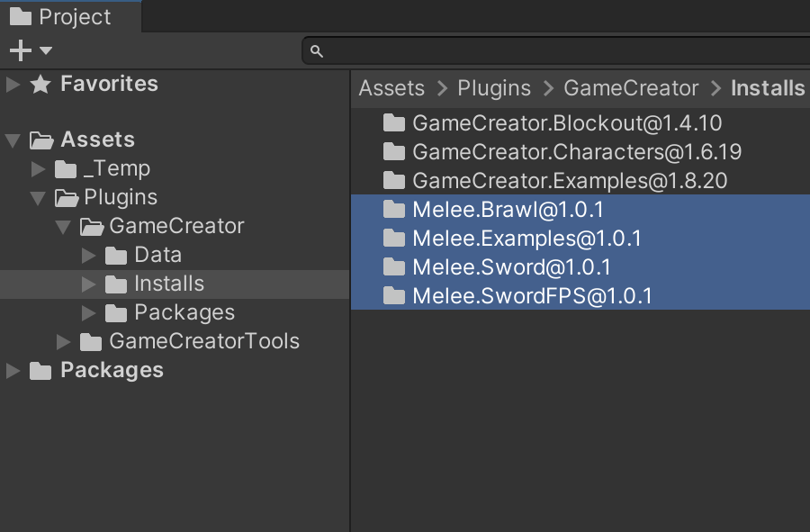Expand the root Packages section
Viewport: 810px width, 532px height.
13,372
